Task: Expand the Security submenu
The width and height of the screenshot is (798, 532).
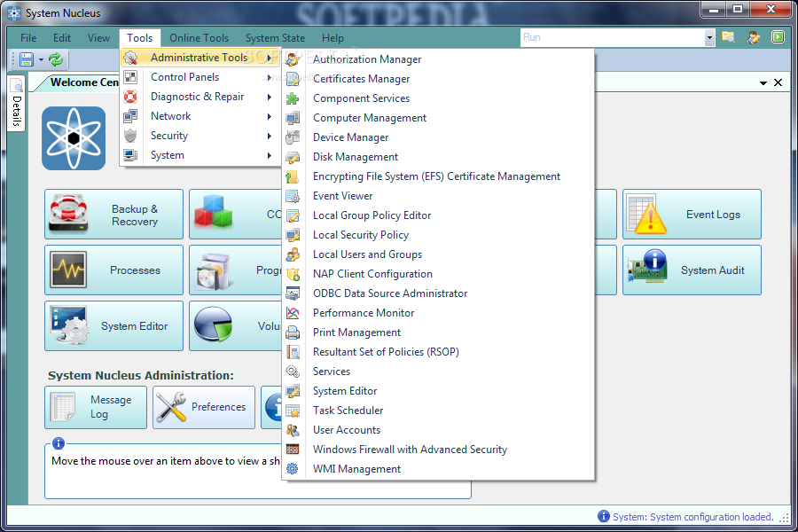Action: coord(270,136)
